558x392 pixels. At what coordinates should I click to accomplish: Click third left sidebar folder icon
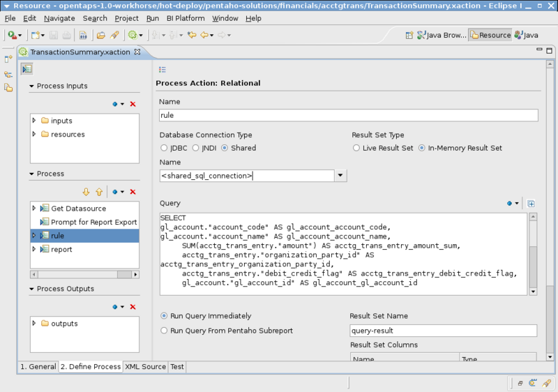pos(8,87)
